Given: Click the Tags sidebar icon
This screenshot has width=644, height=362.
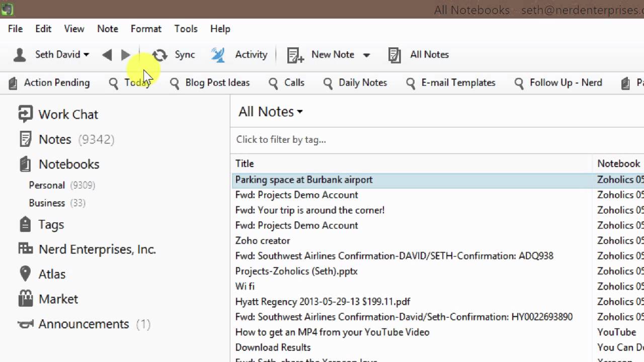Looking at the screenshot, I should (25, 224).
